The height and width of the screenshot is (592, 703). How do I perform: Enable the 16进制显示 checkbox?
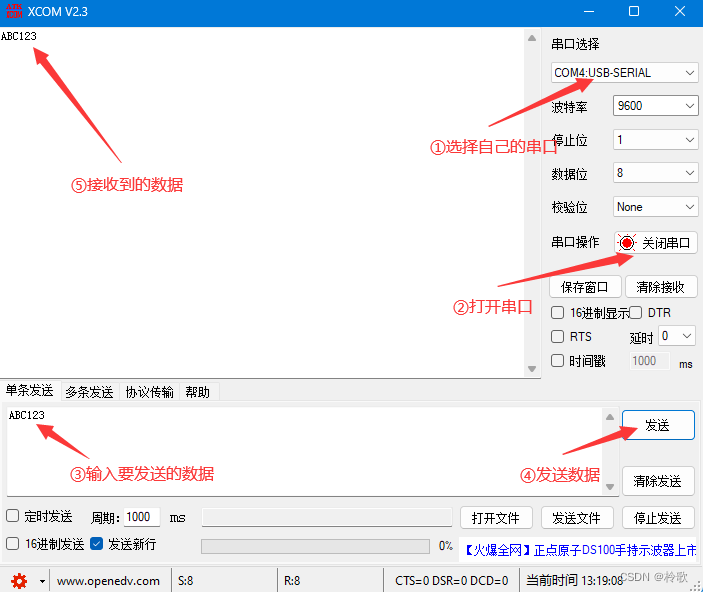point(557,313)
